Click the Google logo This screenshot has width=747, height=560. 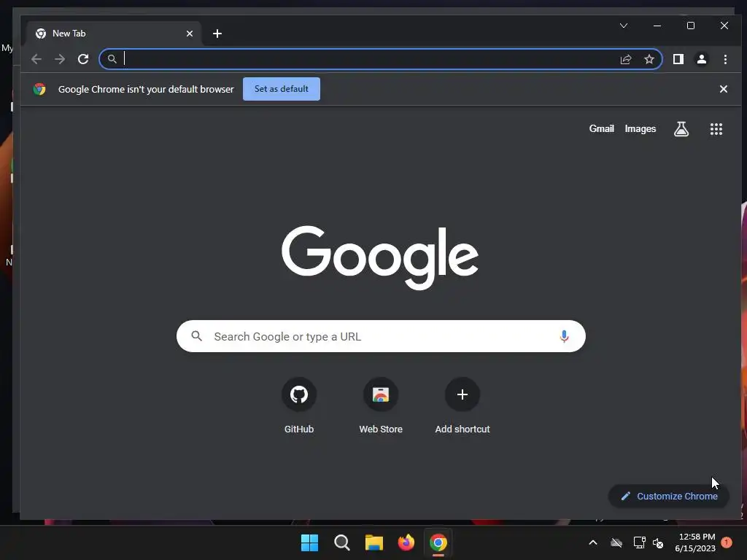point(379,257)
